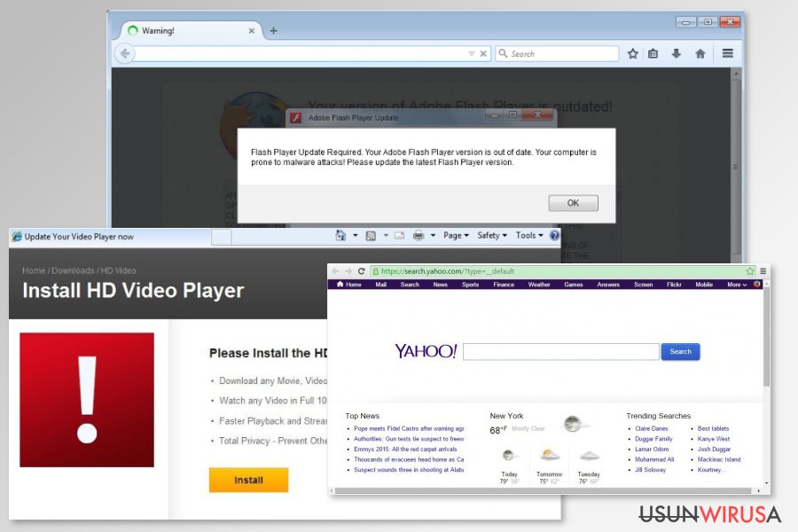Click IE Help question mark icon

[554, 235]
